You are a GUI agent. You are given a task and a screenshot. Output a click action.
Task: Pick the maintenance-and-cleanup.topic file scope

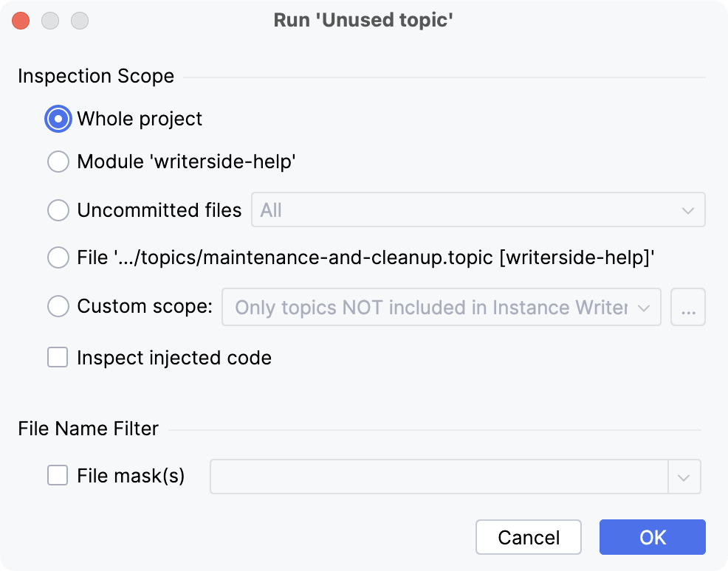click(x=58, y=257)
